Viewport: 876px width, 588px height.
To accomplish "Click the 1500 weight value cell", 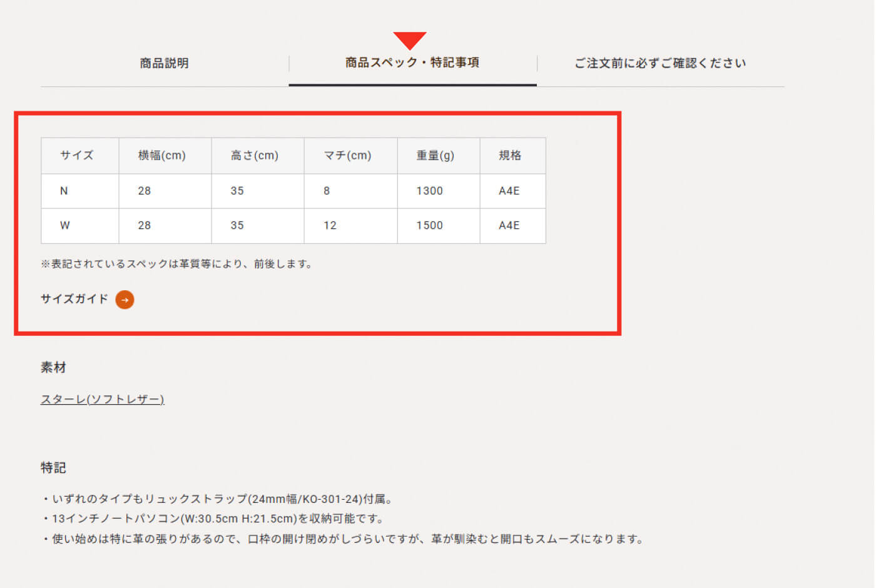I will [430, 225].
